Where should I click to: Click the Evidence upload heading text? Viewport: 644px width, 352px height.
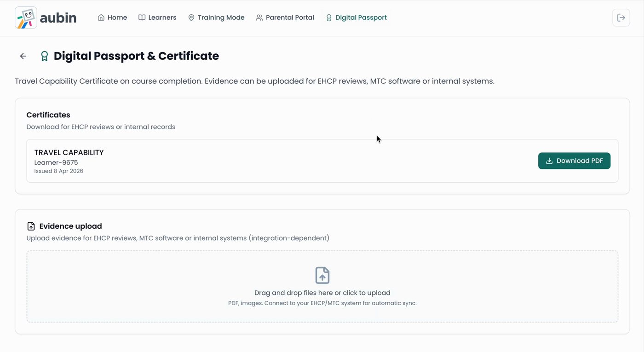[71, 226]
